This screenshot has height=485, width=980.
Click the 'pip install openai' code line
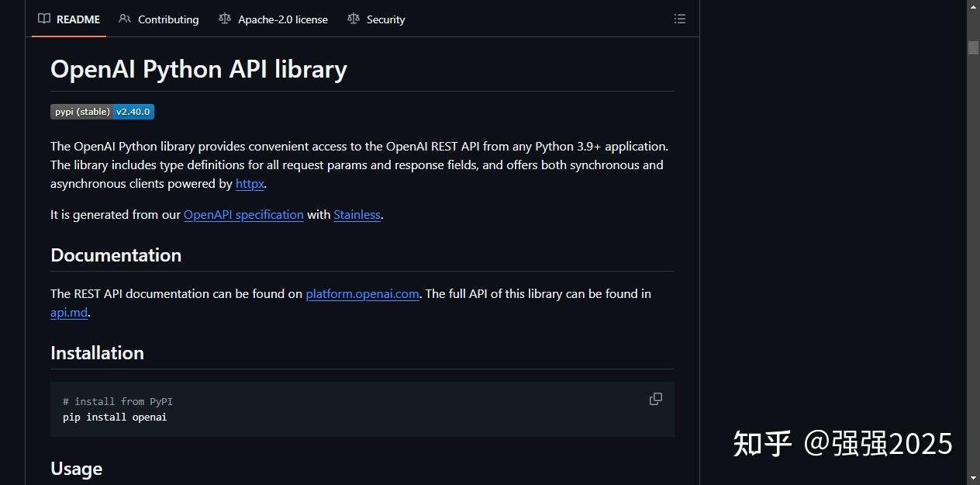tap(115, 417)
